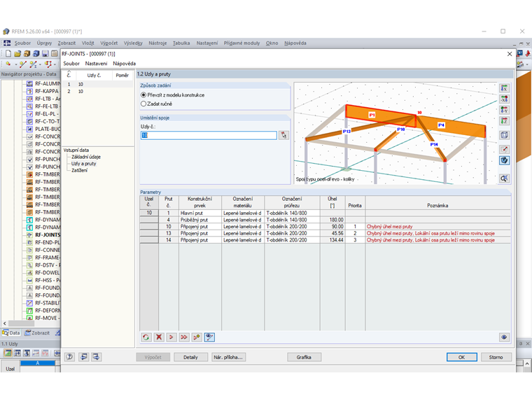The height and width of the screenshot is (399, 532).
Task: Open Výpočet menu in RFEM main window
Action: 109,43
